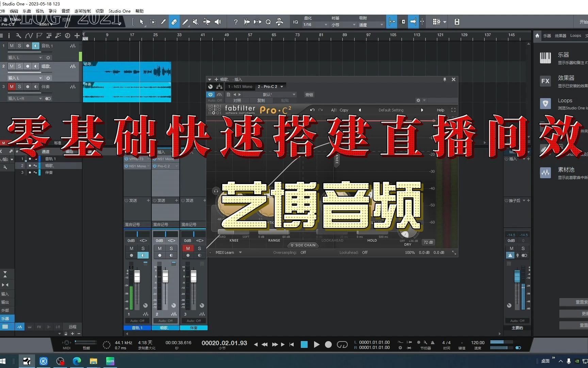Solo track 2 唱歌
This screenshot has height=368, width=588.
tap(19, 66)
